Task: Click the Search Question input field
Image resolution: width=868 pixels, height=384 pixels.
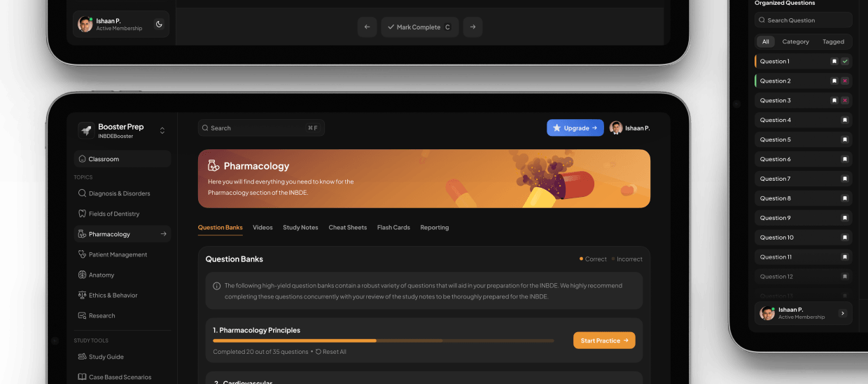Action: [x=804, y=20]
